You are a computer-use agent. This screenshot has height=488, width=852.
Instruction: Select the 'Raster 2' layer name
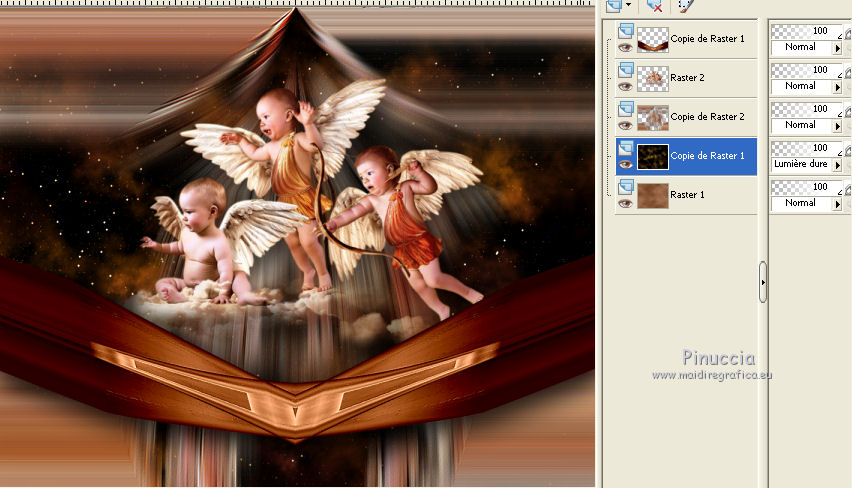click(687, 78)
